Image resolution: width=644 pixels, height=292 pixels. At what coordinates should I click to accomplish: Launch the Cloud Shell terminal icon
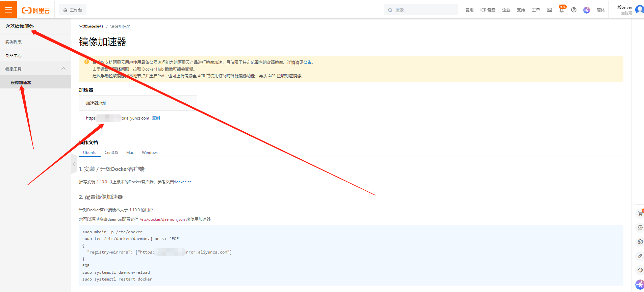click(x=549, y=10)
